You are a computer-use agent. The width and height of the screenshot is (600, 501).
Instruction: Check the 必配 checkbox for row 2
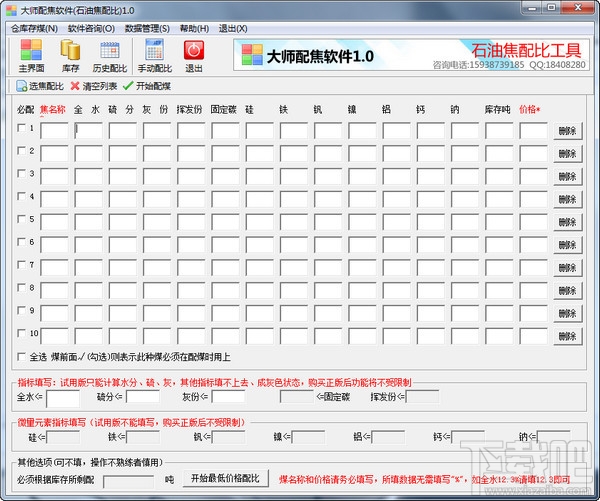[x=21, y=151]
